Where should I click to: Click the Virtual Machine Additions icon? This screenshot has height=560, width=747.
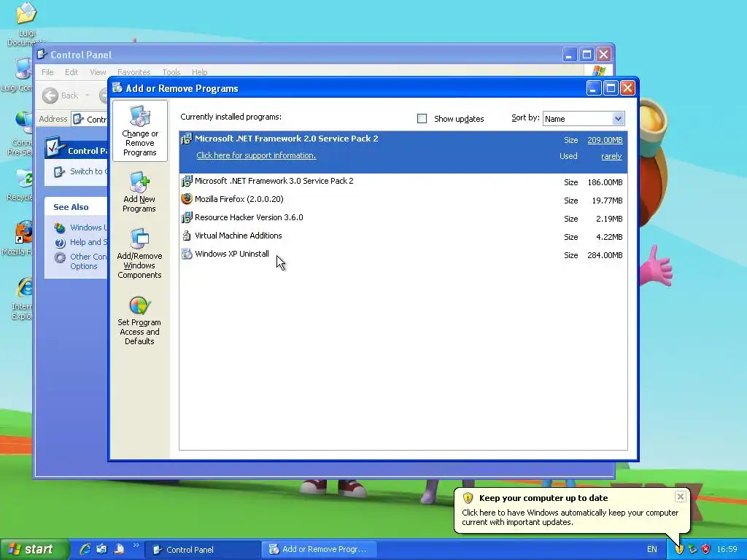pos(187,236)
